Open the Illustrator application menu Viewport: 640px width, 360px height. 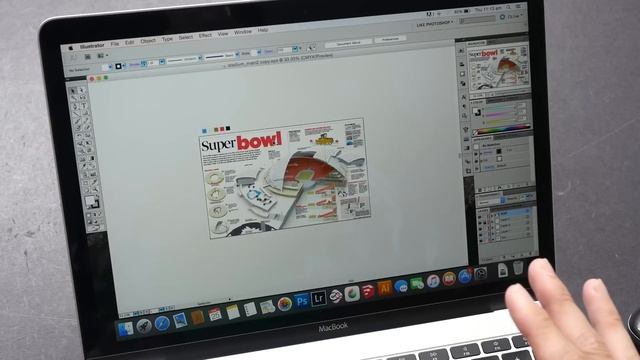tap(92, 46)
